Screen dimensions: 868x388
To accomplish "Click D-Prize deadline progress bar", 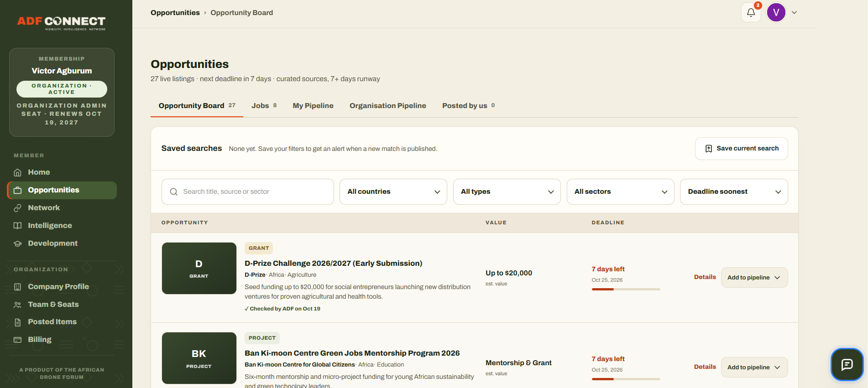I will point(626,290).
